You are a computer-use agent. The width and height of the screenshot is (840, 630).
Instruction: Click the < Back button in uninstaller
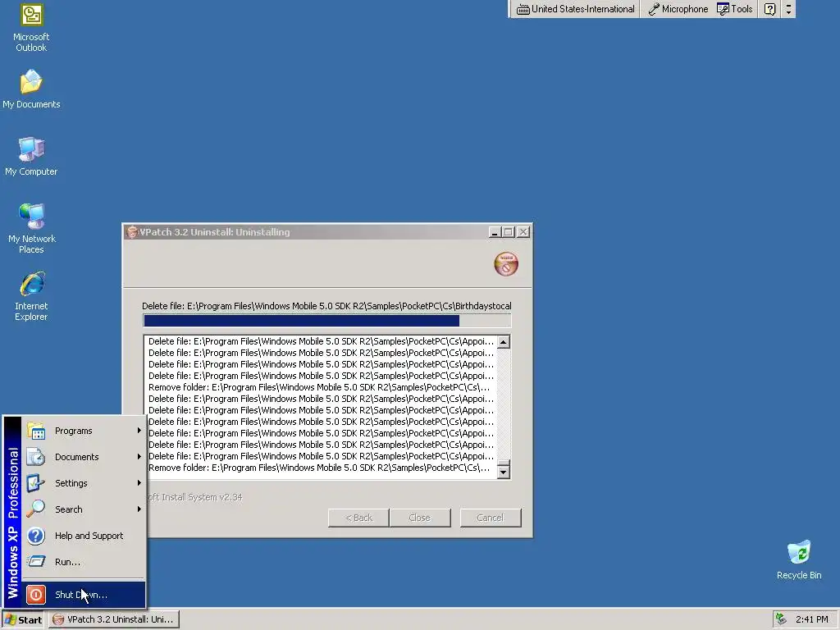[x=359, y=518]
